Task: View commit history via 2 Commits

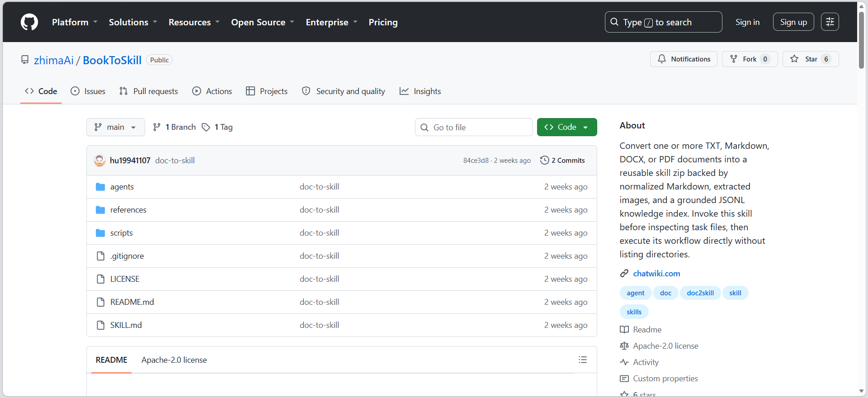Action: 562,161
